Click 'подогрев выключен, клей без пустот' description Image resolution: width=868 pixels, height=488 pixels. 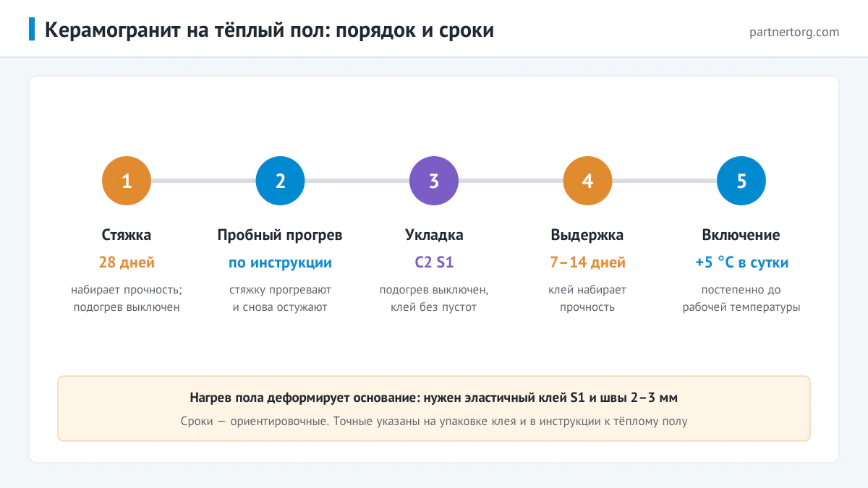[434, 299]
